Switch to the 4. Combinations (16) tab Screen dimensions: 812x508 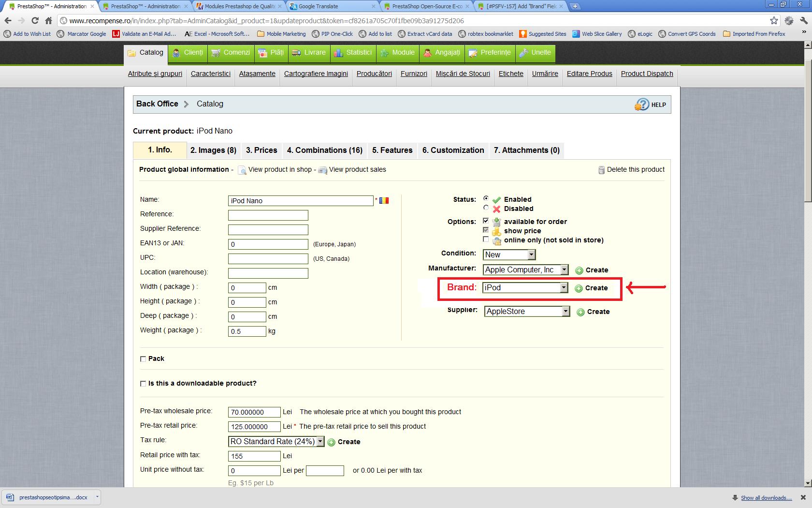pyautogui.click(x=325, y=150)
